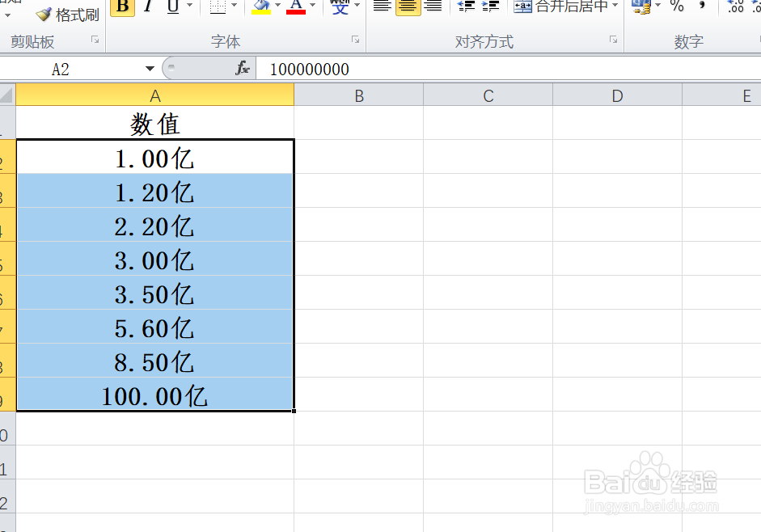
Task: Apply the percent style format
Action: 677,6
